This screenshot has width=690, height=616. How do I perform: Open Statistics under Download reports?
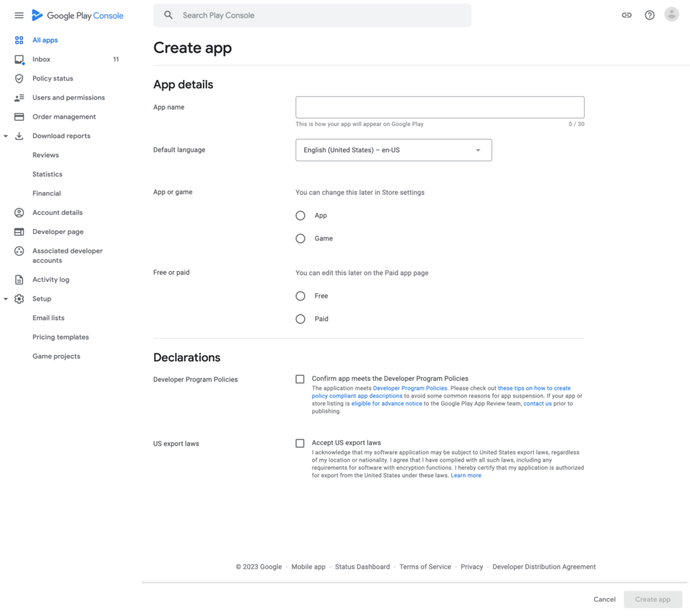pos(47,175)
